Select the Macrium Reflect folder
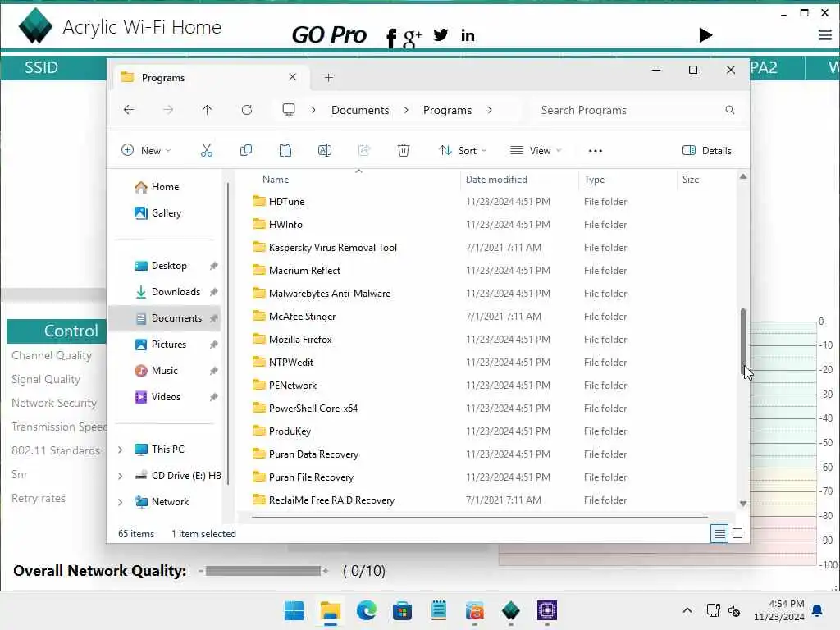Image resolution: width=840 pixels, height=630 pixels. tap(304, 271)
